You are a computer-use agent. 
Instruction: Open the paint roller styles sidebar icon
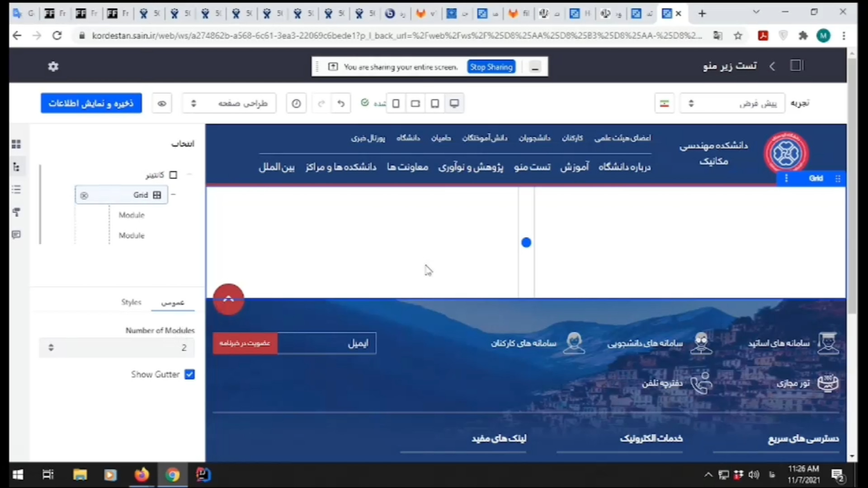pos(16,212)
